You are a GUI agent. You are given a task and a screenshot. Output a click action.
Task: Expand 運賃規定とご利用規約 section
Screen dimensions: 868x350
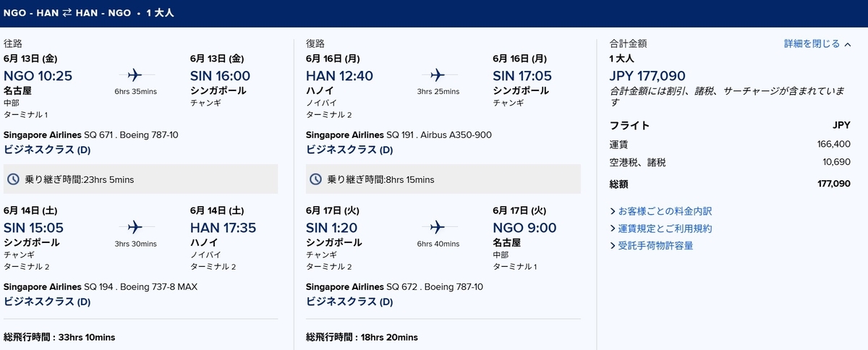(661, 229)
